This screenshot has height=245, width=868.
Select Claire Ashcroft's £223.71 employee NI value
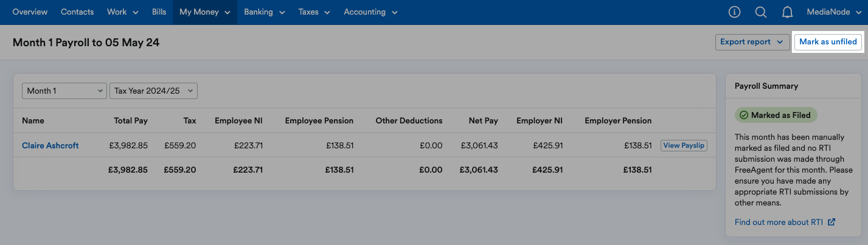(248, 145)
